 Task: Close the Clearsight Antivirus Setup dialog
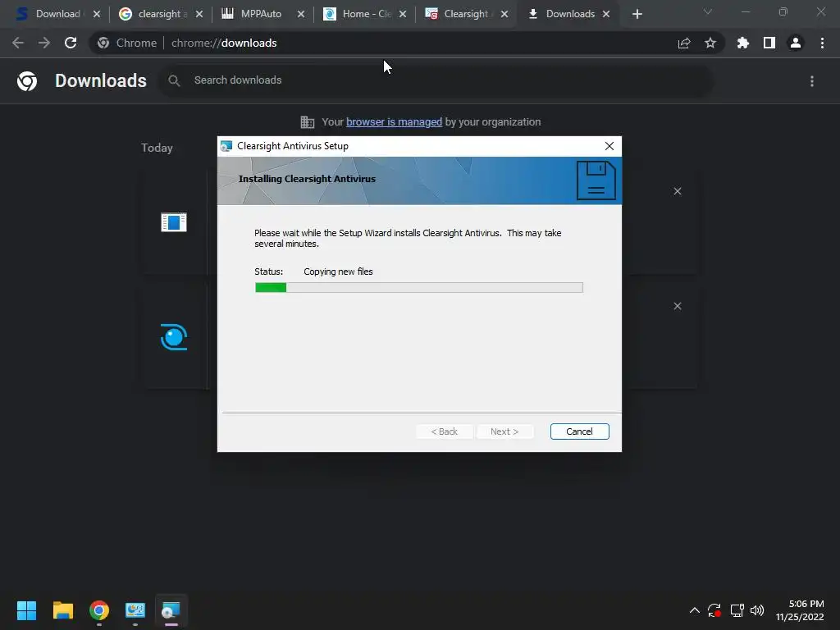tap(609, 146)
